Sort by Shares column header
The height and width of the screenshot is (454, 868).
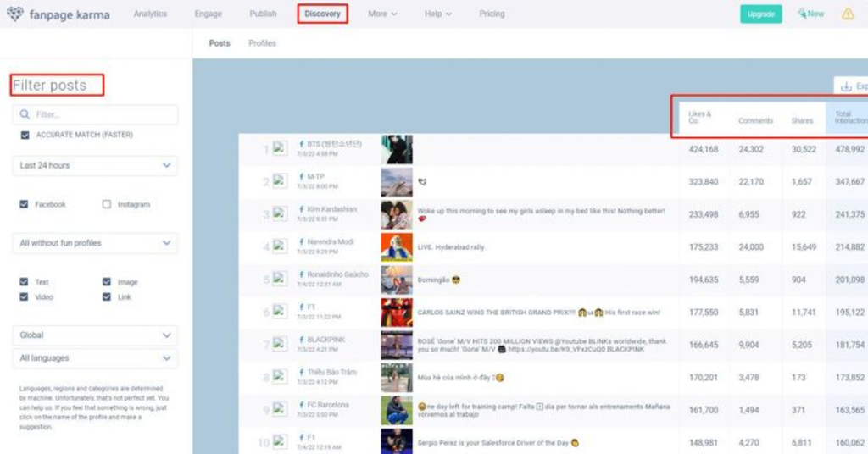pos(802,120)
